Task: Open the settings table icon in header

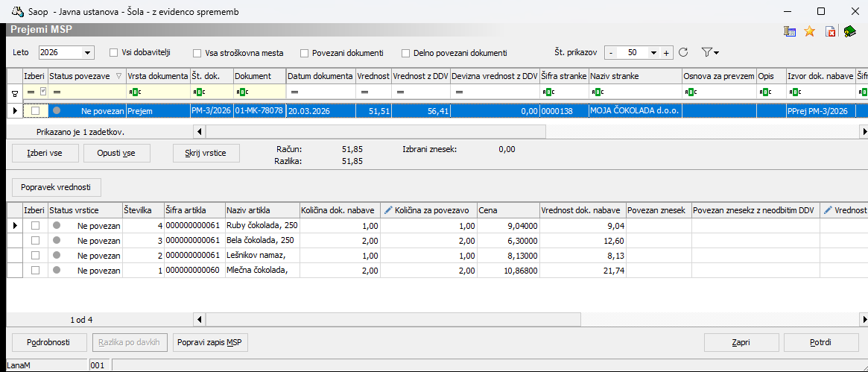Action: [x=790, y=31]
